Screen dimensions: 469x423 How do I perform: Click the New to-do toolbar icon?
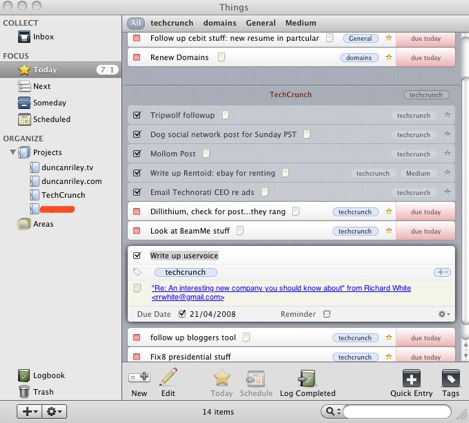[x=139, y=378]
